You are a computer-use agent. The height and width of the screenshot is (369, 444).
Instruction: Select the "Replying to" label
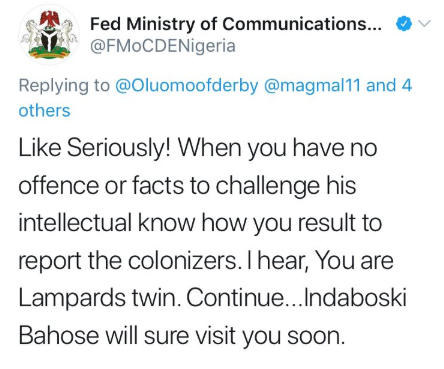click(x=64, y=86)
